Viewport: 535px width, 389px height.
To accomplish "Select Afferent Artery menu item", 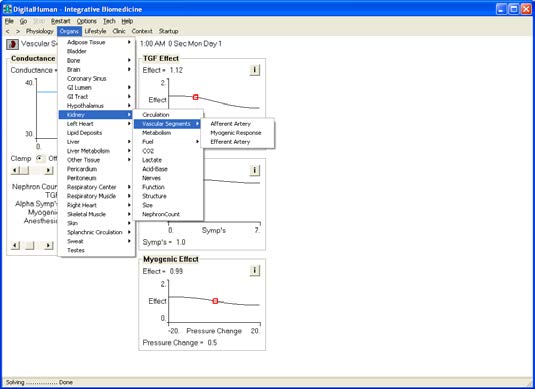I will [x=238, y=124].
